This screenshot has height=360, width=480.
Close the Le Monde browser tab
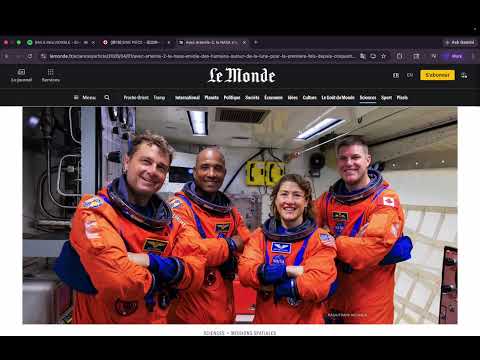[244, 42]
